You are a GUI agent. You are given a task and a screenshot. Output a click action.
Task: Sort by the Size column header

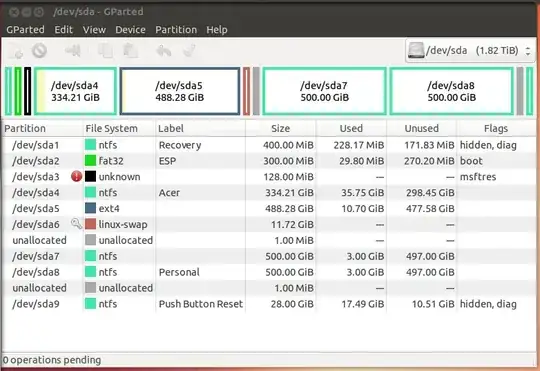coord(281,128)
